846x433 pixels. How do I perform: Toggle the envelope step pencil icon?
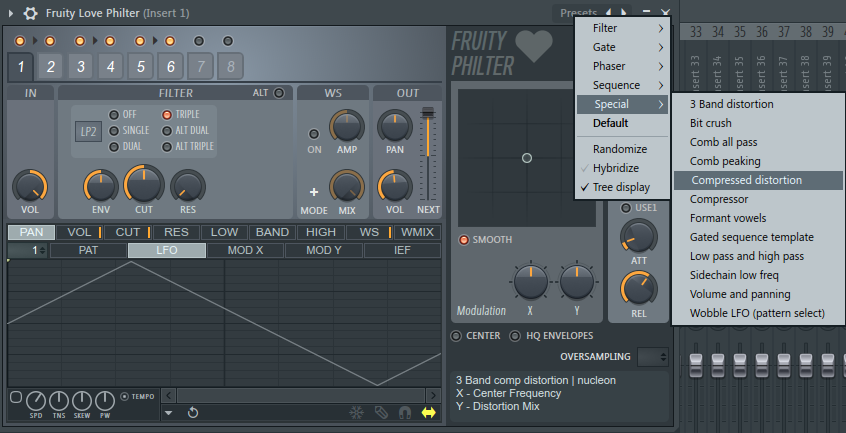click(381, 413)
